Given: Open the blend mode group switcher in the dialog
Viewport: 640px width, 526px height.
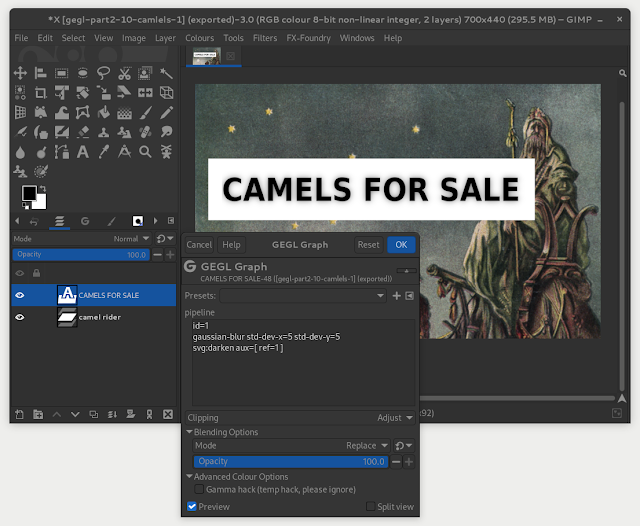Looking at the screenshot, I should tap(404, 446).
